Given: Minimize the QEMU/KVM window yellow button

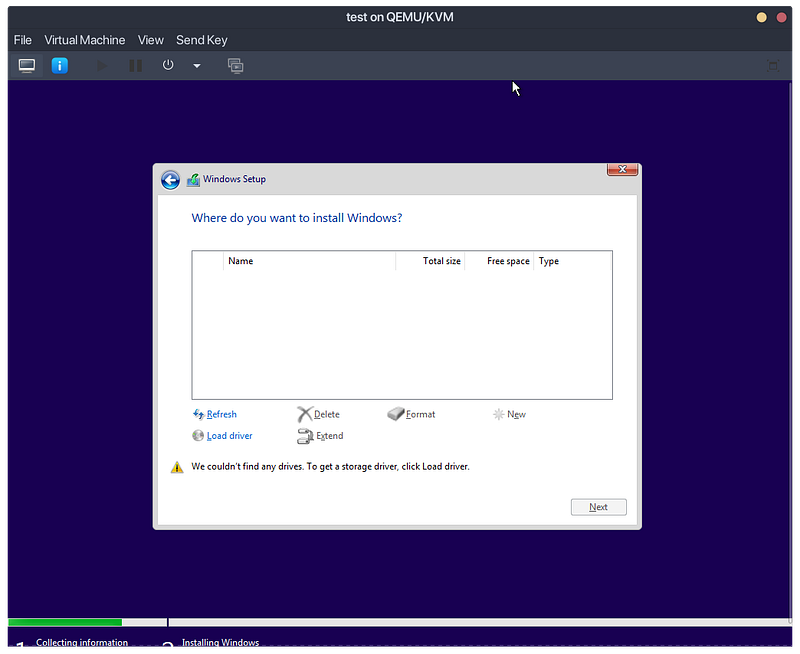Looking at the screenshot, I should pos(761,17).
